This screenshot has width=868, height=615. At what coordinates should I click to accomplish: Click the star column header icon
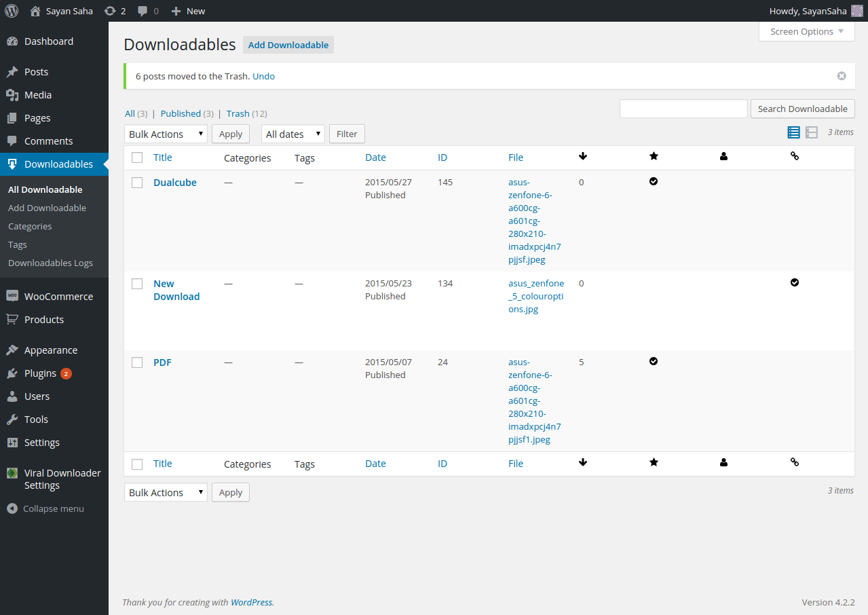[653, 156]
